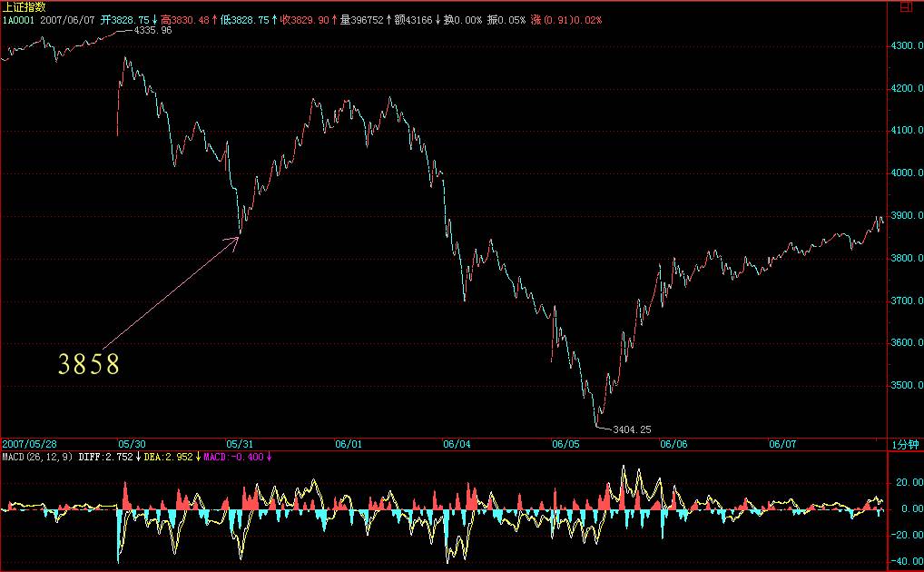Open the 1分钟 period selector
Image resolution: width=924 pixels, height=572 pixels.
click(x=905, y=444)
